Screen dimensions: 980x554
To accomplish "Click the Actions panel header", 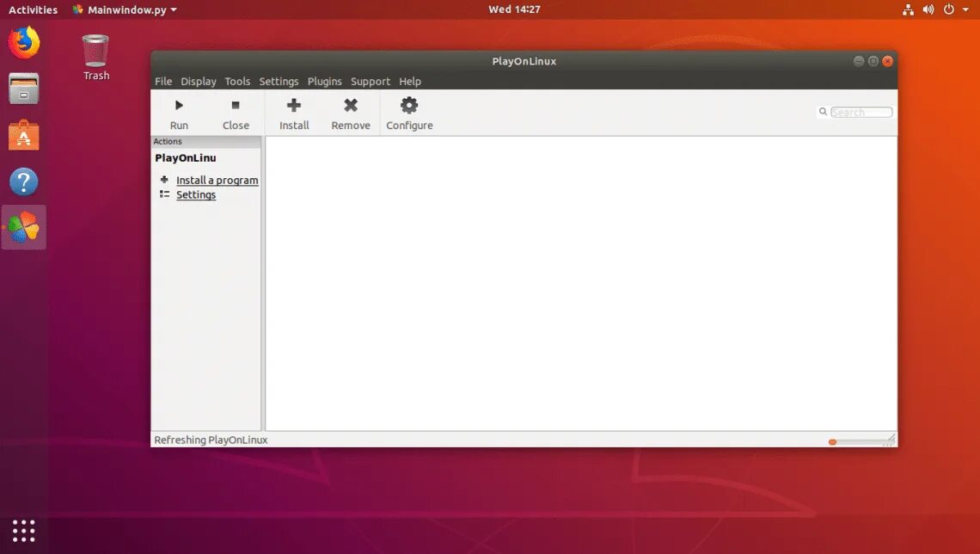I will 206,141.
